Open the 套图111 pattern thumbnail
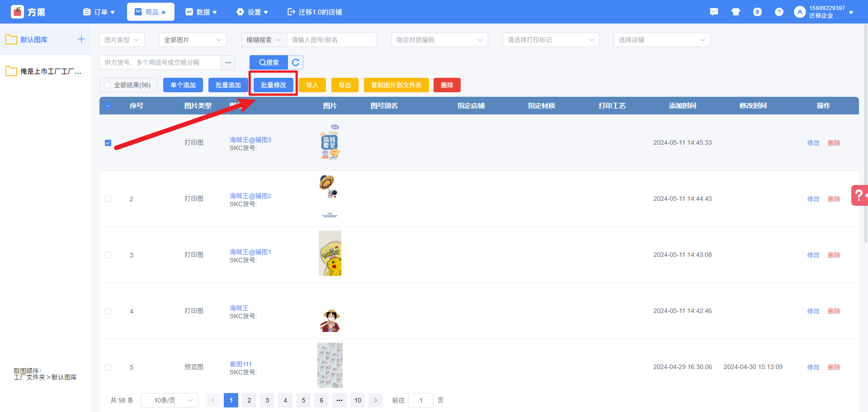This screenshot has width=868, height=412. (x=330, y=365)
